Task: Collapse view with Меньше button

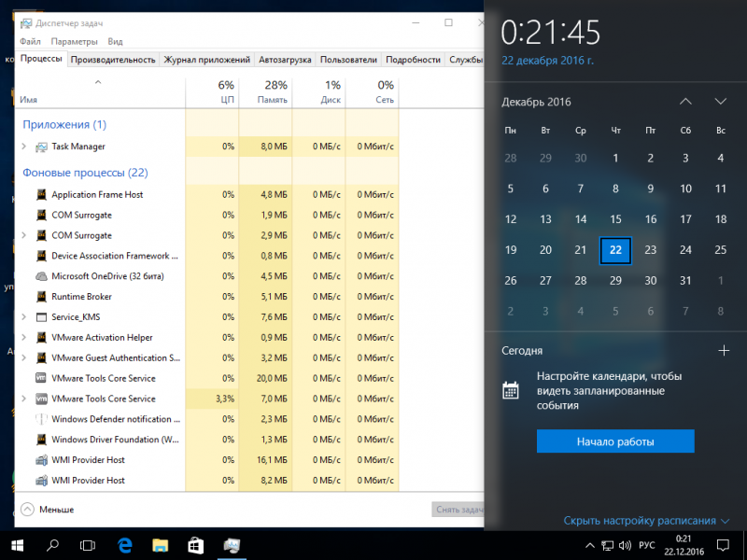Action: point(48,510)
